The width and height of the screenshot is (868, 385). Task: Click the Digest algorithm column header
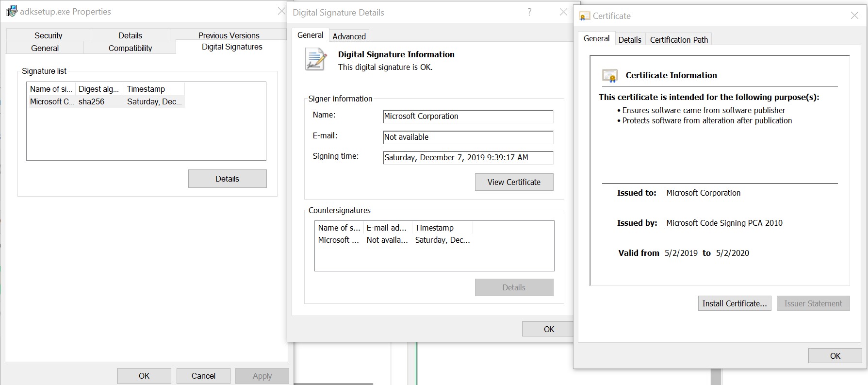pos(99,89)
